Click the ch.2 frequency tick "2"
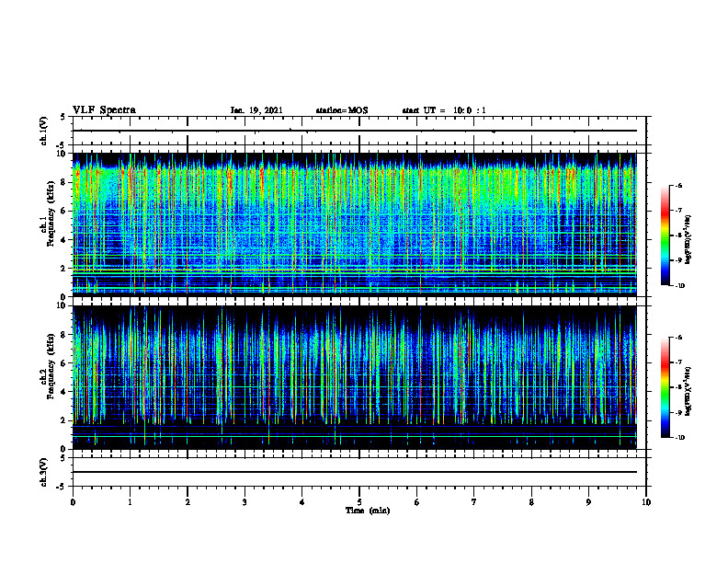This screenshot has width=728, height=563. 64,420
